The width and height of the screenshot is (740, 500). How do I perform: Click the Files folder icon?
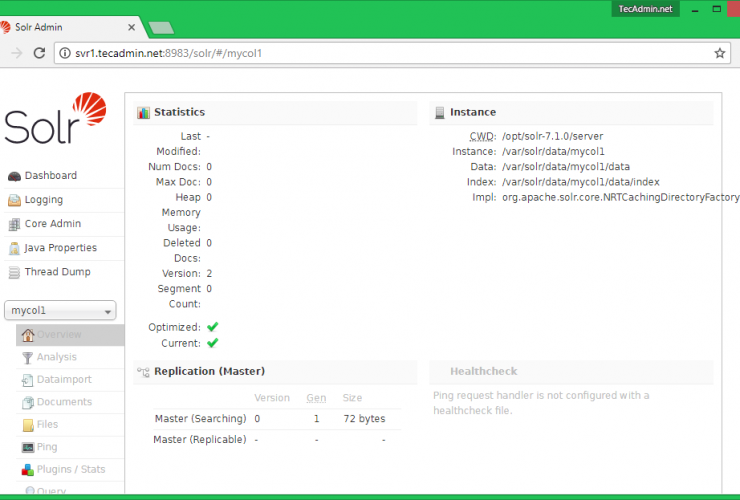(28, 425)
